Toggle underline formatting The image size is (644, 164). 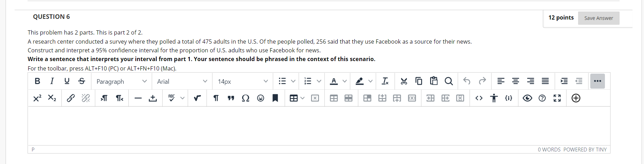67,81
